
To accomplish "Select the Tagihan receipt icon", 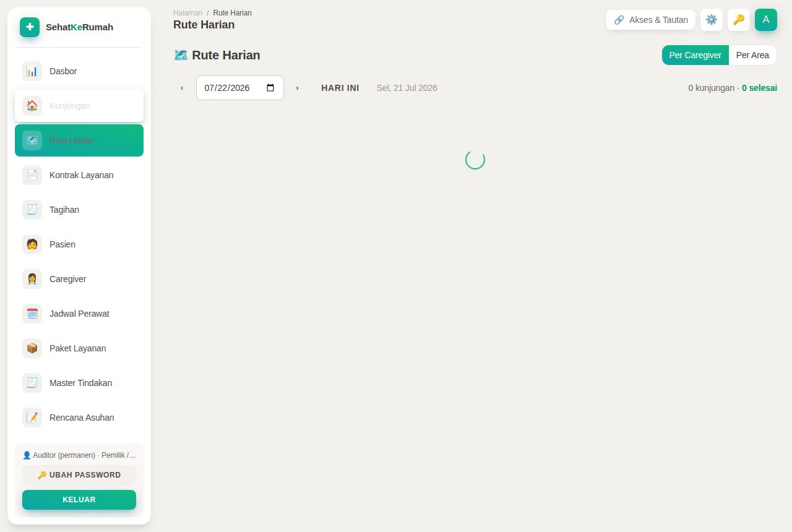I will (x=32, y=210).
